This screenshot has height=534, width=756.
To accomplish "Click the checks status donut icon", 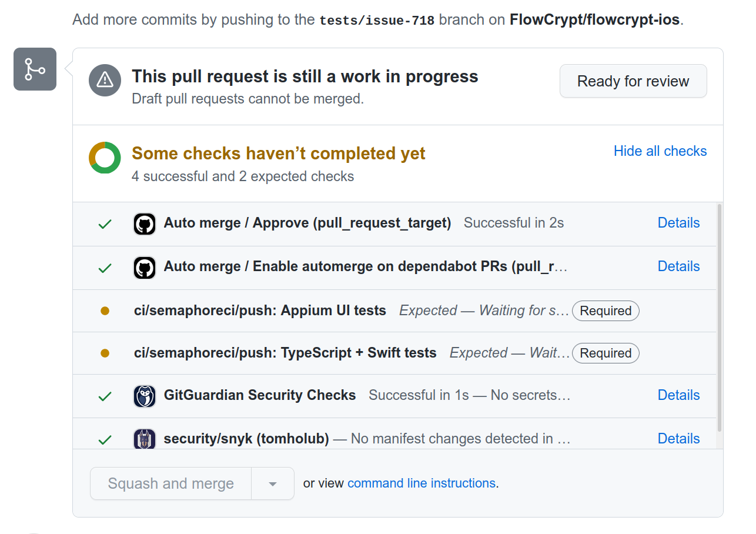I will [x=105, y=158].
